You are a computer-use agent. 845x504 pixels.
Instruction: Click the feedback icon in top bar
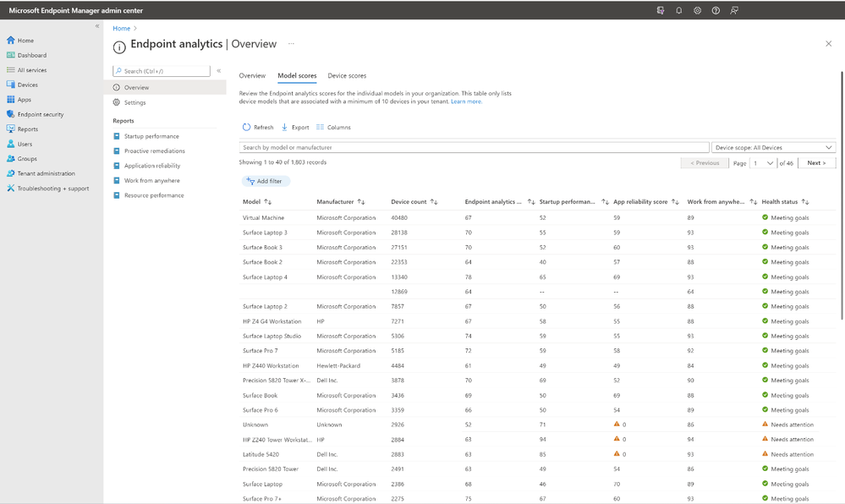[734, 10]
